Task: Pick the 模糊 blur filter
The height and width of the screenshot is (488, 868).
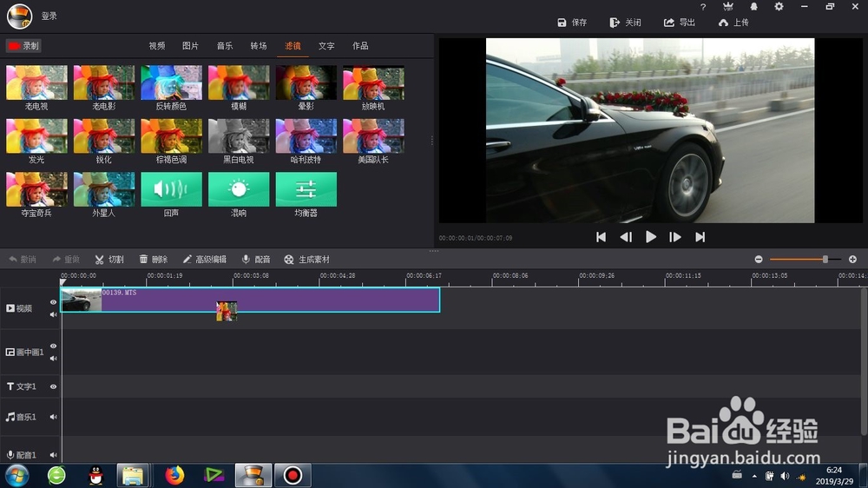Action: click(239, 82)
